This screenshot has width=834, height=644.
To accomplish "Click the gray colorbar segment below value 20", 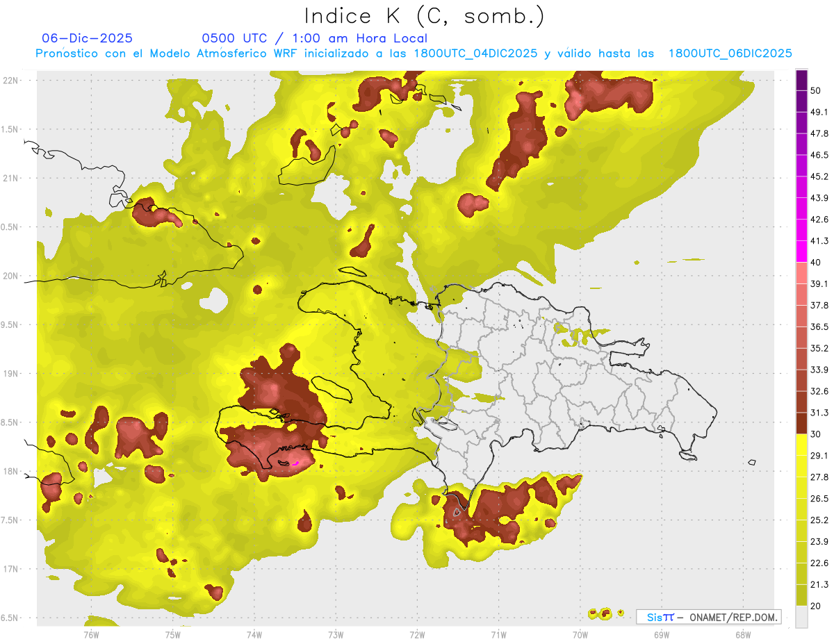I will click(801, 616).
